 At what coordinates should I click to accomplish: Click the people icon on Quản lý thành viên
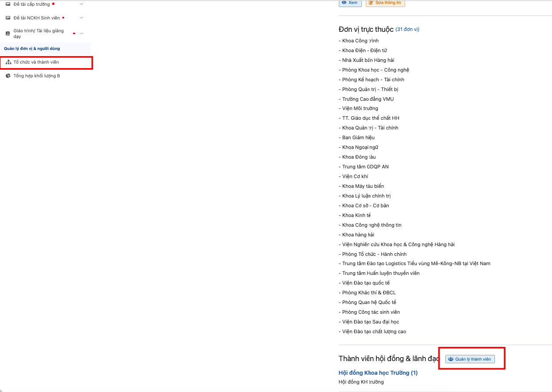click(x=451, y=359)
